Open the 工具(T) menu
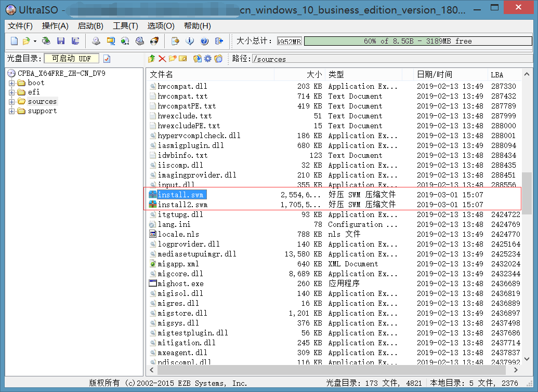The height and width of the screenshot is (392, 538). click(x=125, y=25)
